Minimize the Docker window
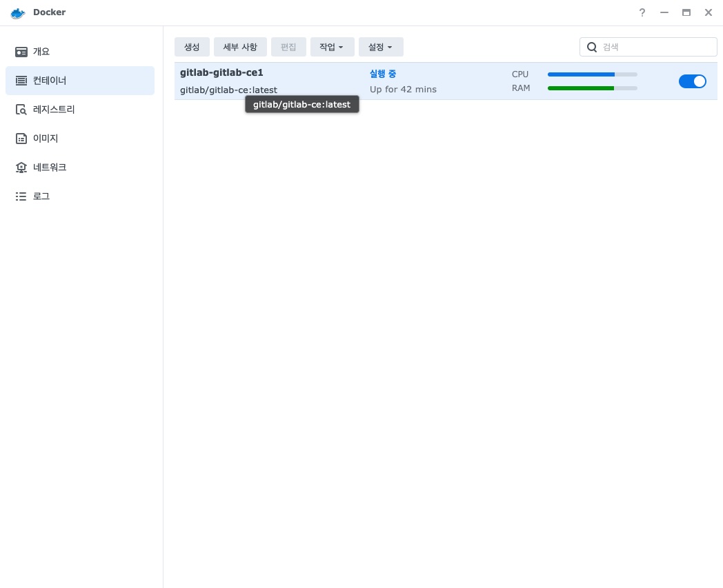The height and width of the screenshot is (588, 723). click(x=664, y=12)
